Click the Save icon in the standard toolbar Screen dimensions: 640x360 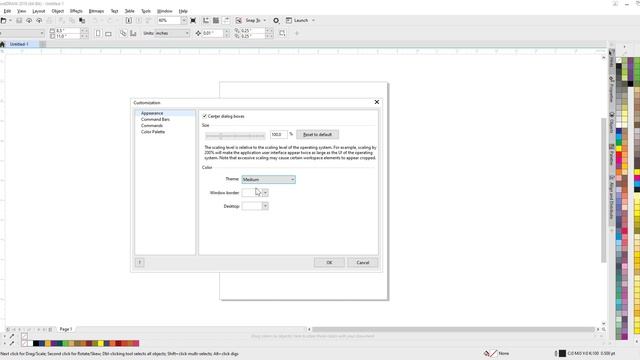coord(19,20)
